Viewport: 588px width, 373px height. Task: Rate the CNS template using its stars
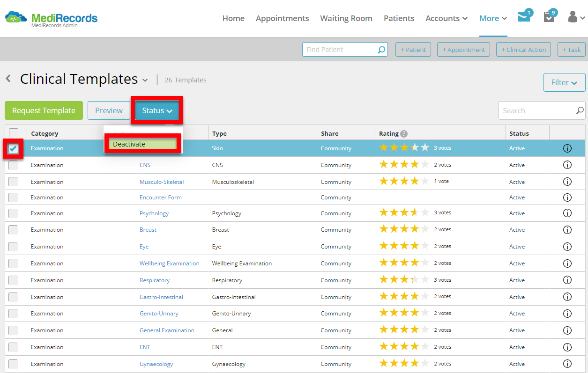[x=404, y=165]
